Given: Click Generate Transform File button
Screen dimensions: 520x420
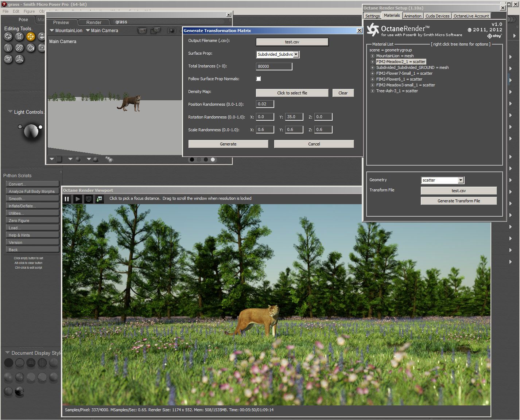Looking at the screenshot, I should tap(459, 201).
